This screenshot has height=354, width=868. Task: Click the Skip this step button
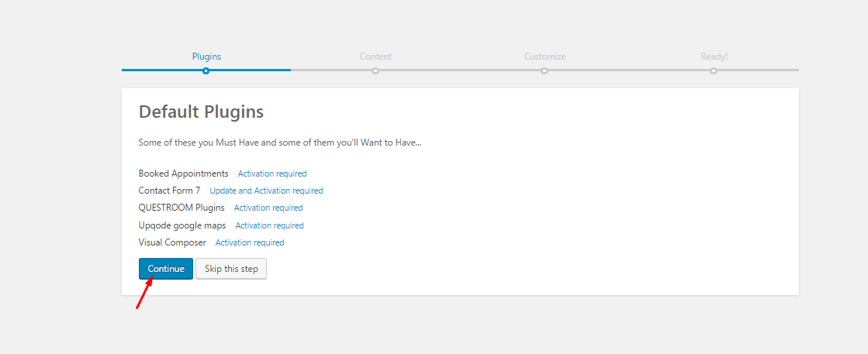[x=231, y=269]
